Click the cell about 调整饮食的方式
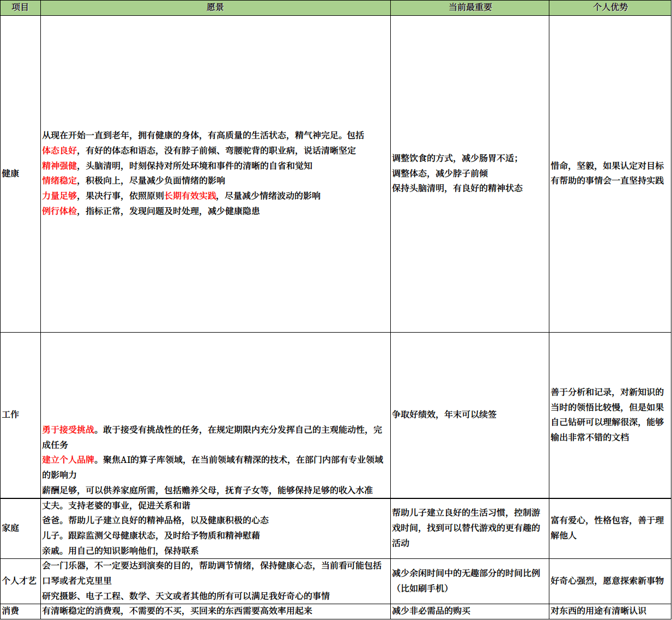The width and height of the screenshot is (672, 620). coord(469,173)
